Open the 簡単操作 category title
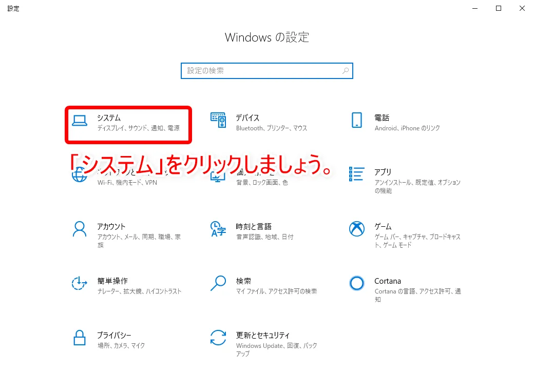Screen dimensions: 534x392 click(x=112, y=281)
